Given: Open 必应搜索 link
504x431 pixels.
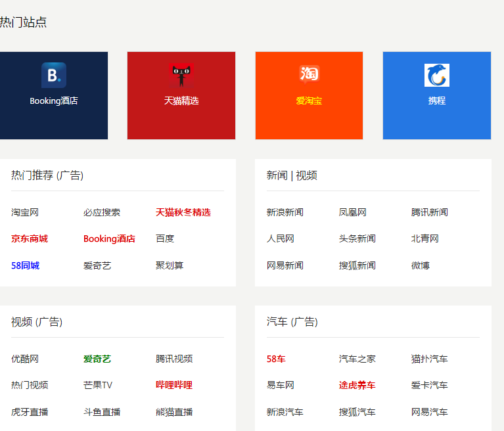Looking at the screenshot, I should 102,212.
